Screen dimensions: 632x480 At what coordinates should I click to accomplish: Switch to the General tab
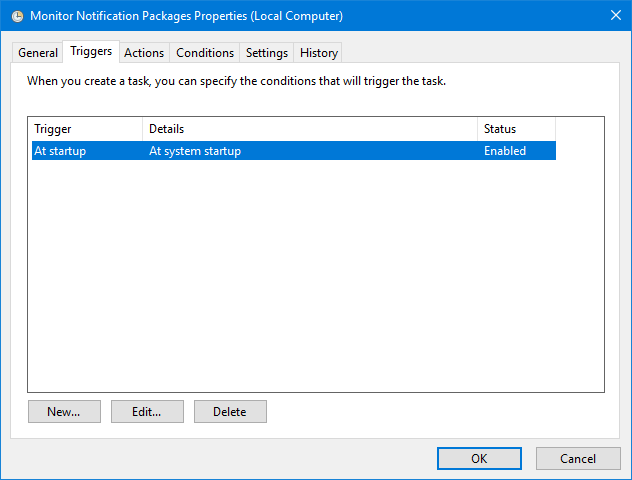pyautogui.click(x=38, y=53)
